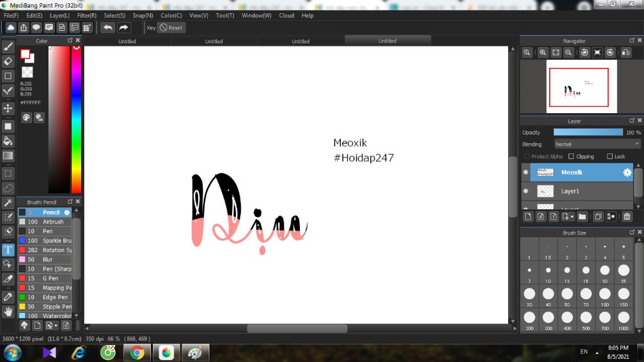
Task: Open the Window(W) menu
Action: point(257,16)
